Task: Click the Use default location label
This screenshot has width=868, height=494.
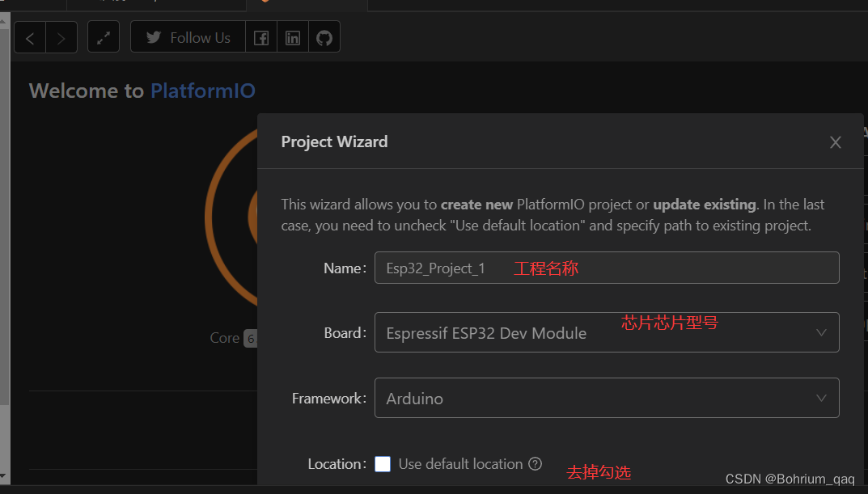Action: (x=460, y=463)
